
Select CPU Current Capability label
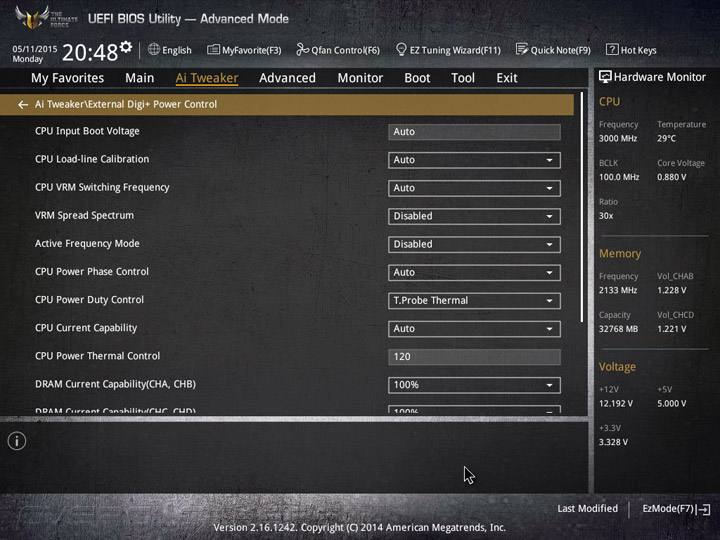pyautogui.click(x=86, y=328)
